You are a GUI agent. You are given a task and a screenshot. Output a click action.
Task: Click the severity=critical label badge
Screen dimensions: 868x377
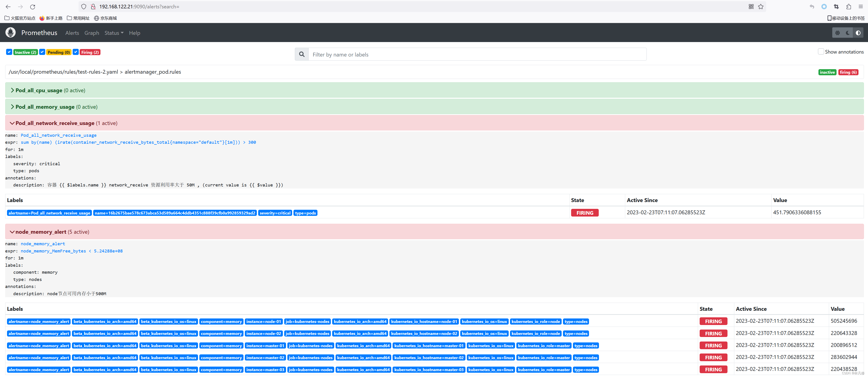coord(275,213)
